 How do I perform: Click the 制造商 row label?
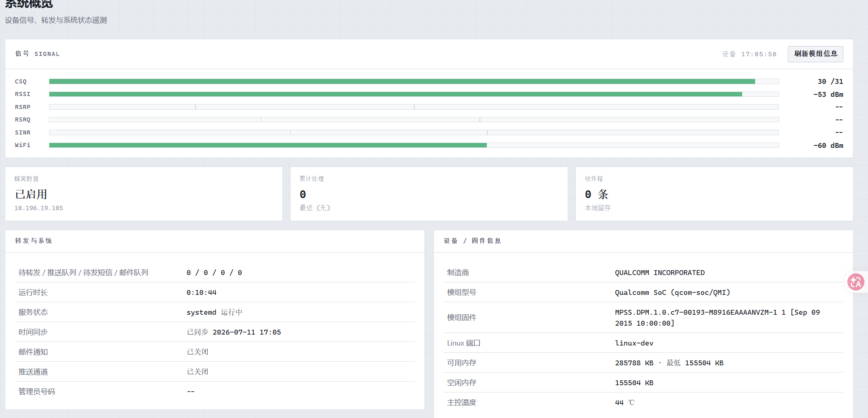[x=458, y=273]
